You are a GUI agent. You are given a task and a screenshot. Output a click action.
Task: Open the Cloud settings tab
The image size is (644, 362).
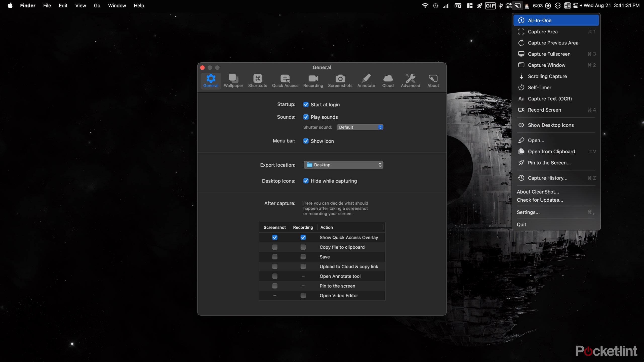coord(388,81)
